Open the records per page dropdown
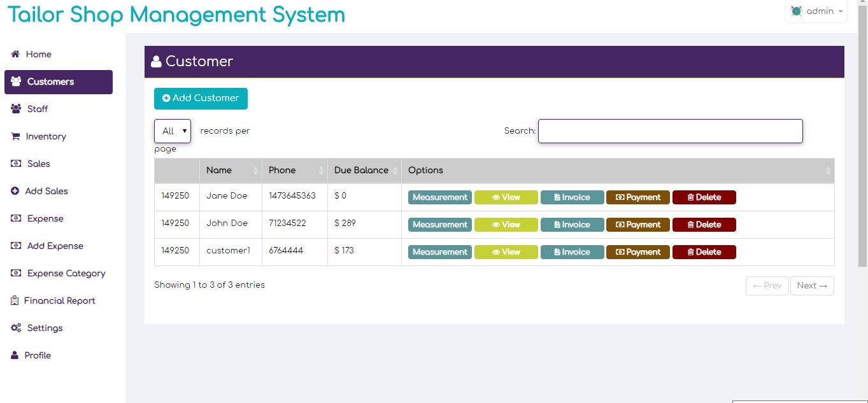The height and width of the screenshot is (403, 868). coord(173,131)
